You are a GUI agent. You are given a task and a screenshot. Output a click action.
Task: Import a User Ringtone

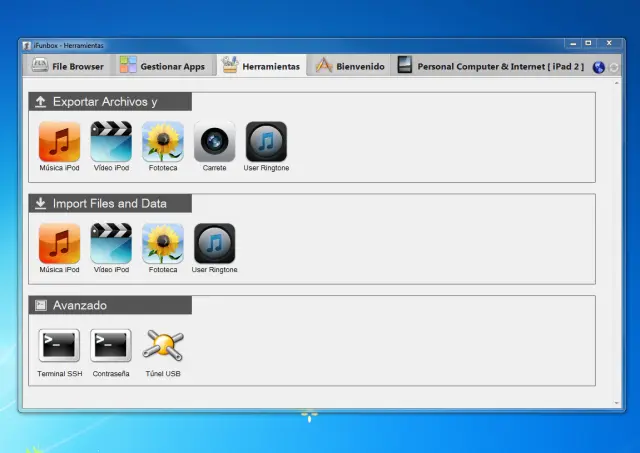(x=214, y=244)
